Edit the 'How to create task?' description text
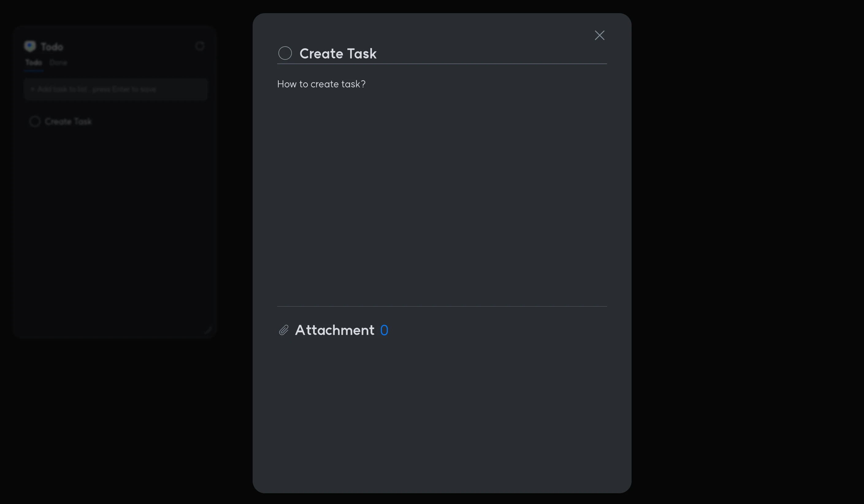Viewport: 864px width, 504px height. 321,84
